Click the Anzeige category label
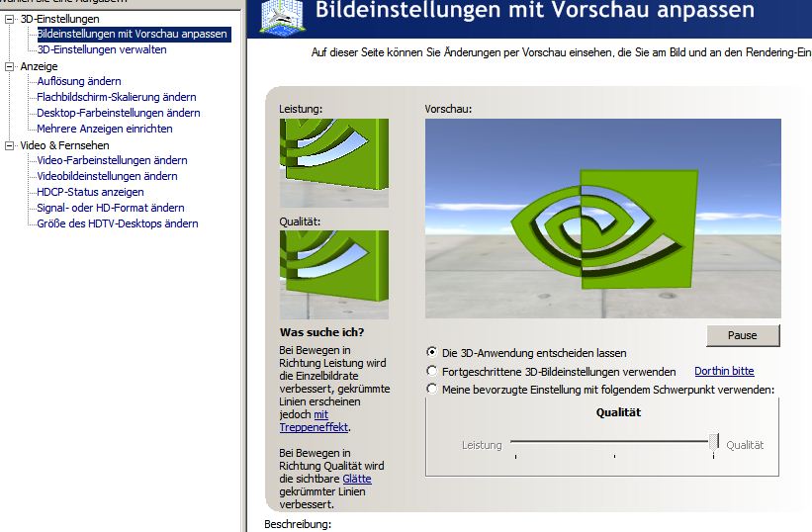Viewport: 812px width, 532px height. (39, 67)
